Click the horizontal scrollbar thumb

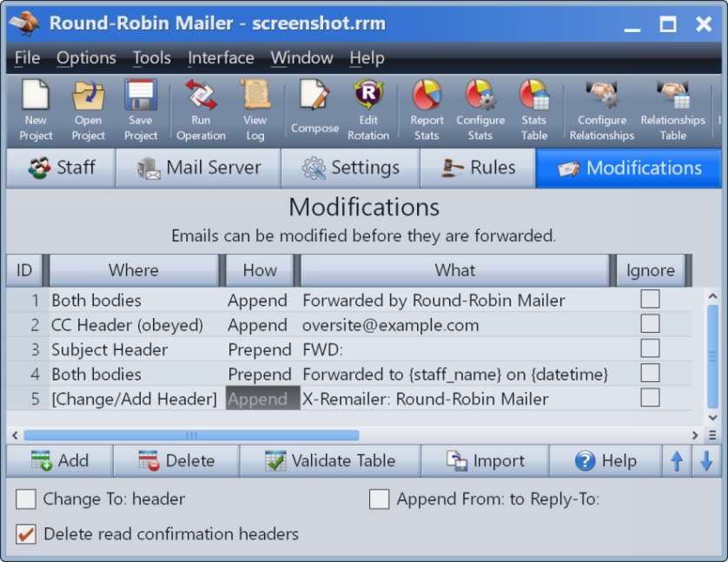click(x=191, y=435)
